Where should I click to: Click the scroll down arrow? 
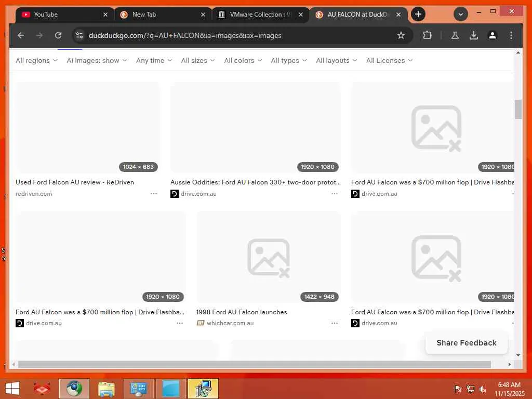point(518,355)
